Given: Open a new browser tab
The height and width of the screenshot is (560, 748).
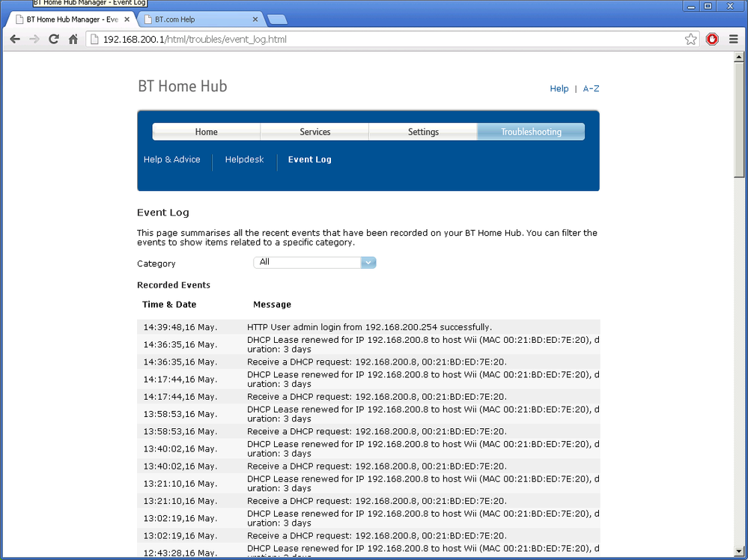Looking at the screenshot, I should pyautogui.click(x=277, y=19).
